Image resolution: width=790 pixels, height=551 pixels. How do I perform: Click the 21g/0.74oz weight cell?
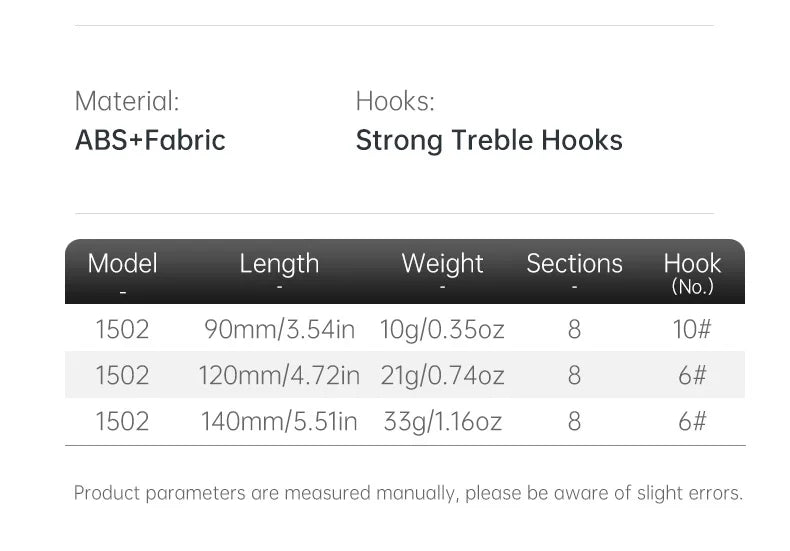tap(442, 375)
